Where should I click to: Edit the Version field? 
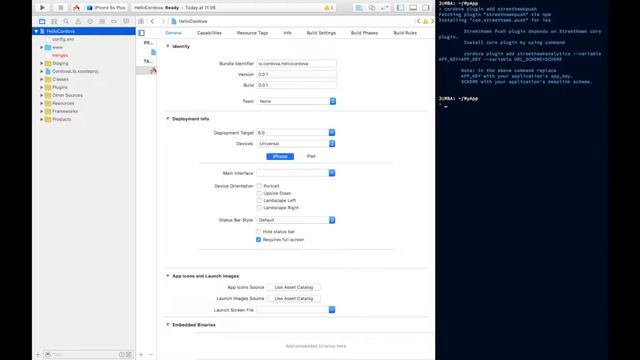(x=297, y=74)
